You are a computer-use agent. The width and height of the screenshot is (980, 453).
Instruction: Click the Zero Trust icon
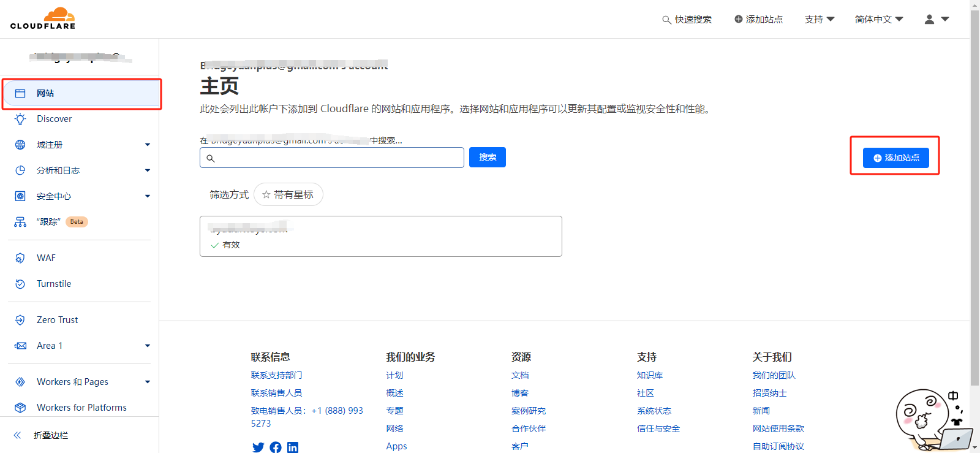point(20,320)
